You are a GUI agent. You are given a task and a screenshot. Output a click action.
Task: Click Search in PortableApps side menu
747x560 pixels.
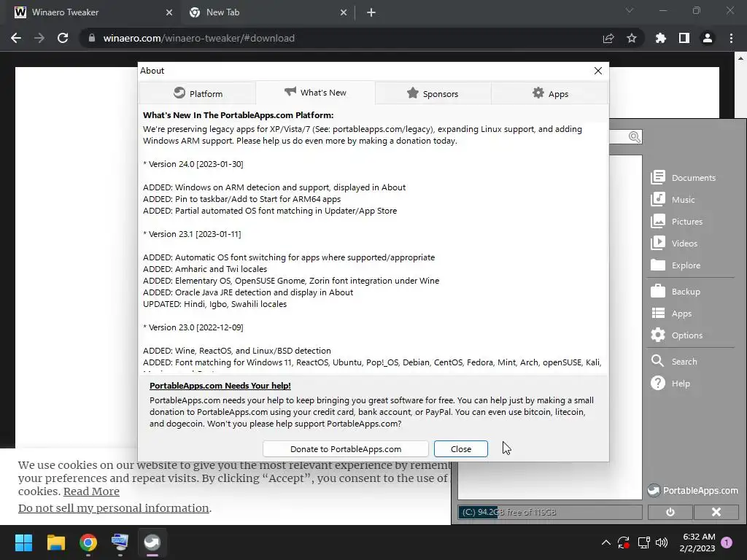[x=674, y=361]
